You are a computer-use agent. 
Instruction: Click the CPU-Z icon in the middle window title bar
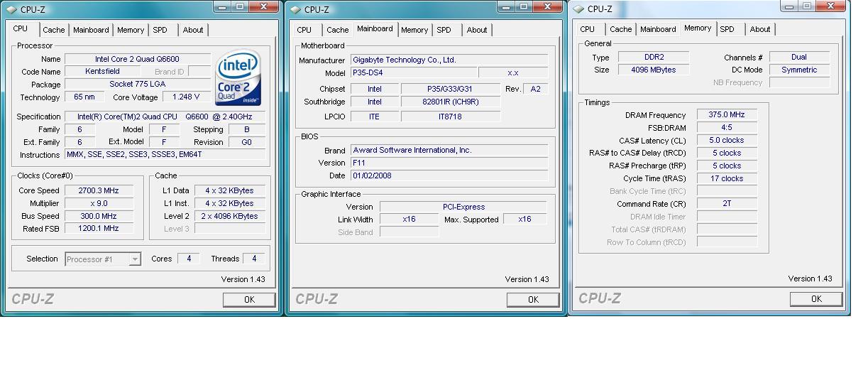pos(295,10)
